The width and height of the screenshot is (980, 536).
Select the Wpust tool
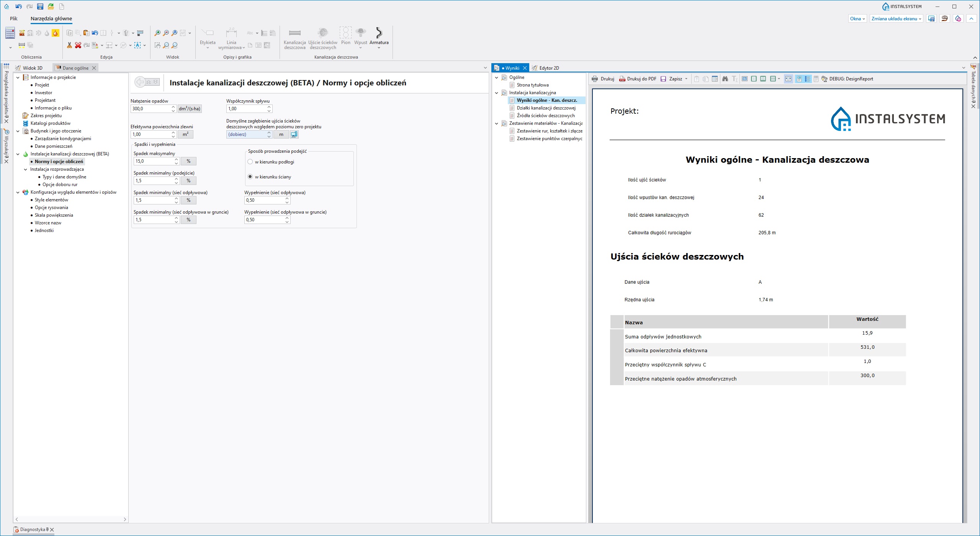click(x=361, y=37)
